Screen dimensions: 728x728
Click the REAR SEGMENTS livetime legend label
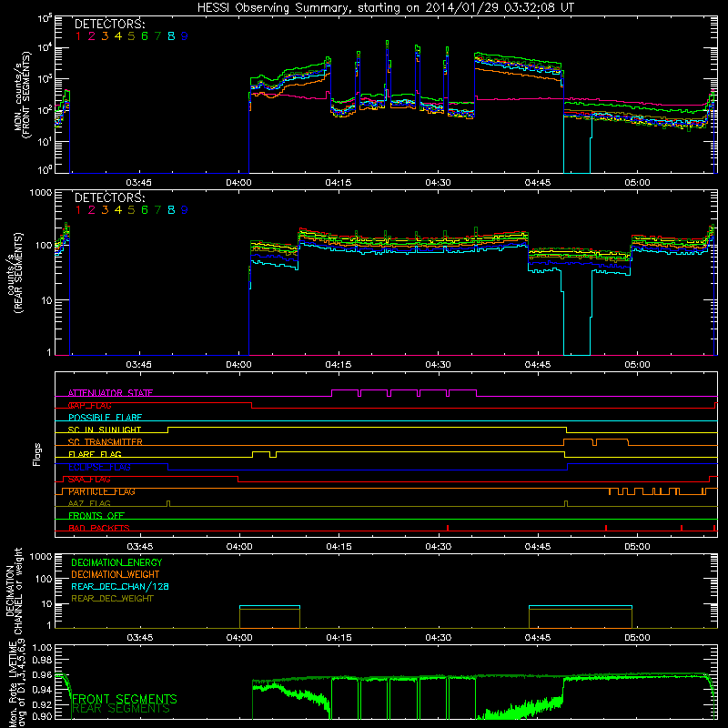(x=121, y=709)
